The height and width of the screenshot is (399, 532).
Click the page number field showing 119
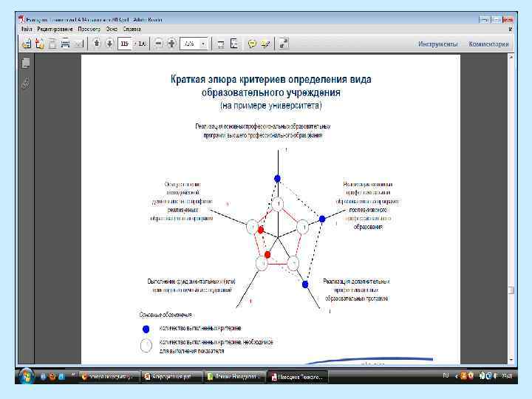click(x=125, y=44)
